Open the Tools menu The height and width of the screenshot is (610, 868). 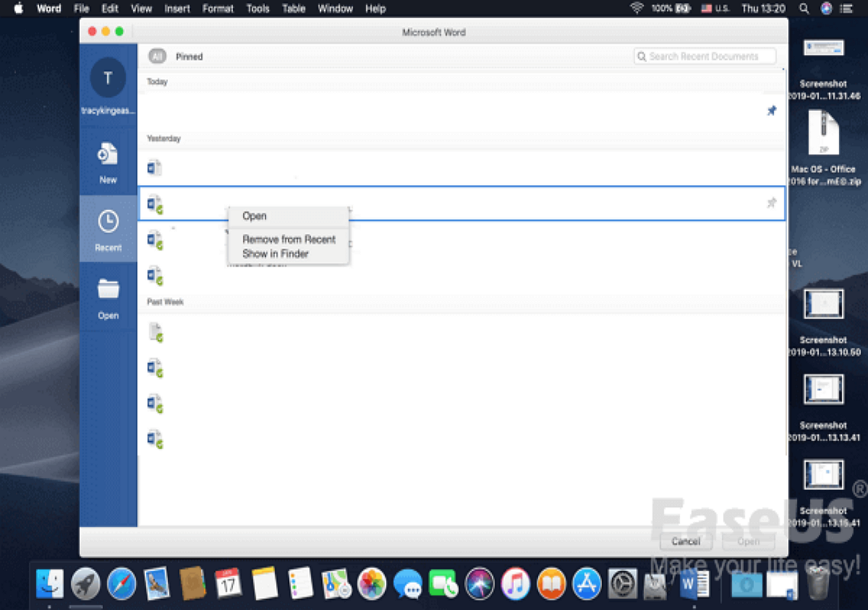pyautogui.click(x=258, y=9)
